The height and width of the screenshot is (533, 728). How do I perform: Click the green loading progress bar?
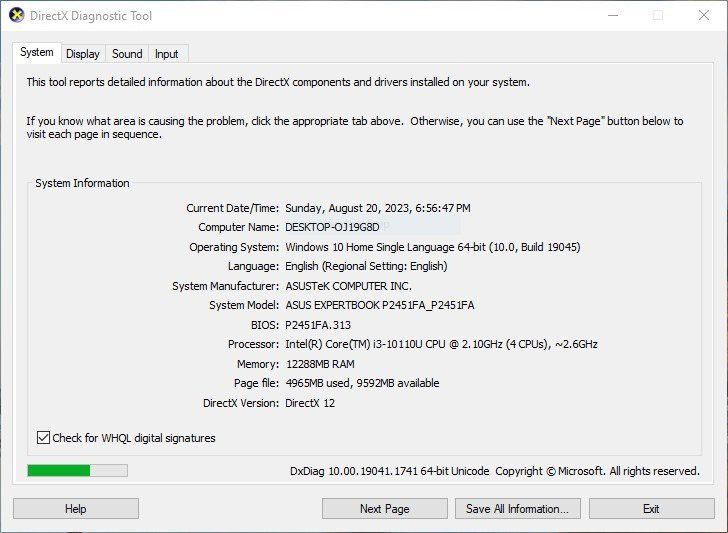point(77,470)
